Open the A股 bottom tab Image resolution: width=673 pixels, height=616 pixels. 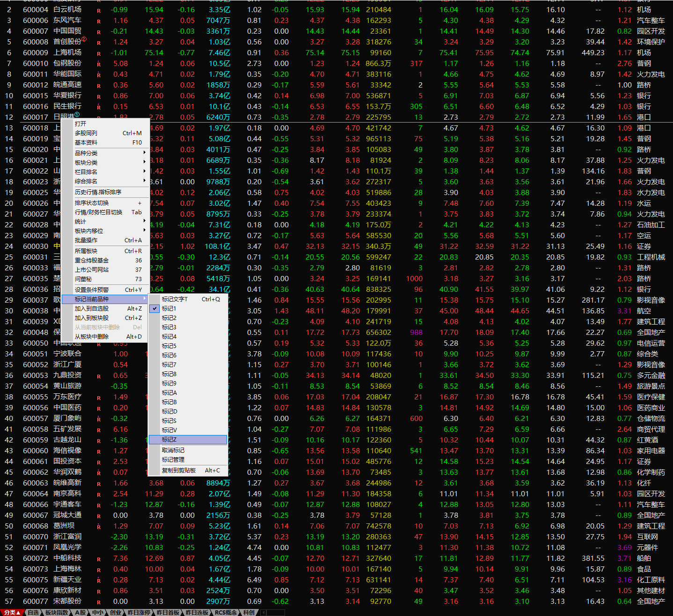click(x=80, y=612)
